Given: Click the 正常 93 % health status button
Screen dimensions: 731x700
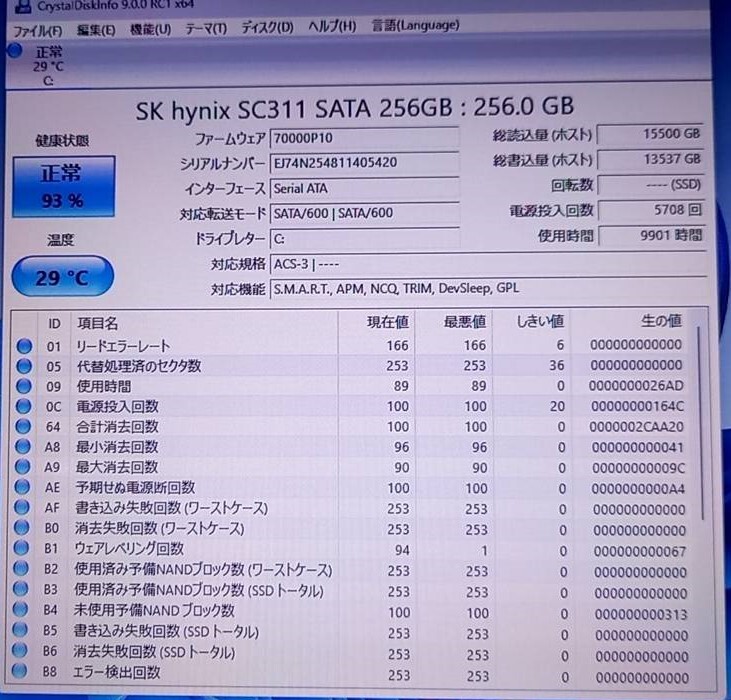Looking at the screenshot, I should pyautogui.click(x=63, y=186).
